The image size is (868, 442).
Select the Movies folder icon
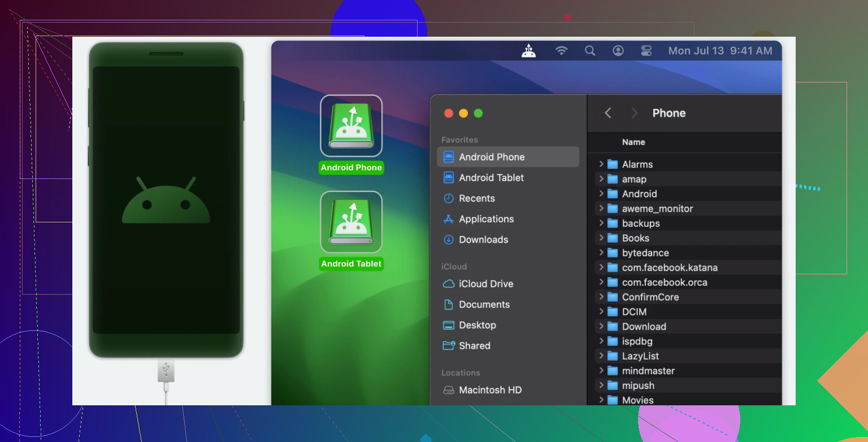coord(613,400)
